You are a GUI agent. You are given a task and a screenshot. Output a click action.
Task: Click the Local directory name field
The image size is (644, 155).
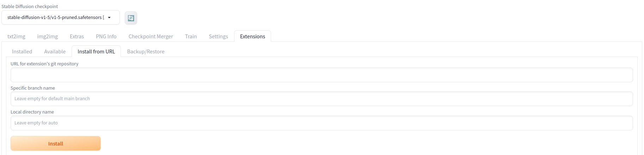[321, 123]
